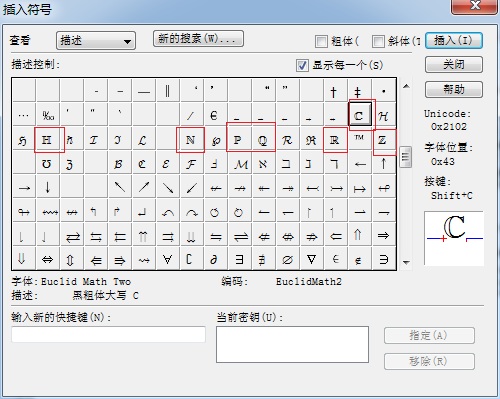
Task: Click the 新的搜索(W)... button
Action: (198, 39)
